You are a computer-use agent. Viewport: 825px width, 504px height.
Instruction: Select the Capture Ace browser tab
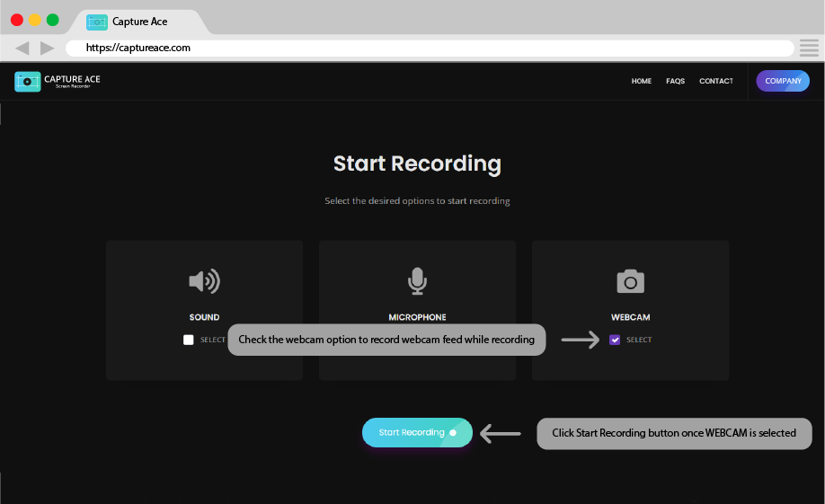tap(139, 22)
